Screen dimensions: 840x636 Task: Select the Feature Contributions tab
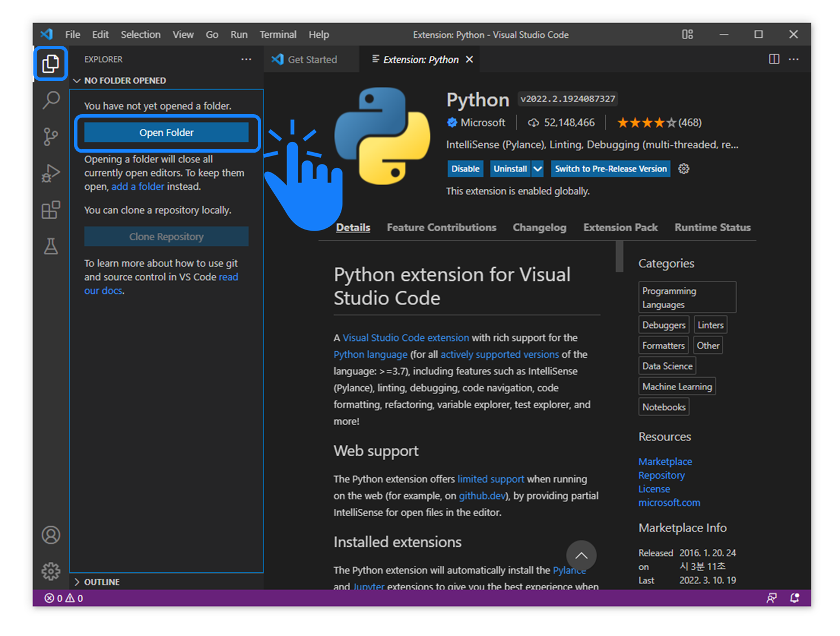click(441, 227)
